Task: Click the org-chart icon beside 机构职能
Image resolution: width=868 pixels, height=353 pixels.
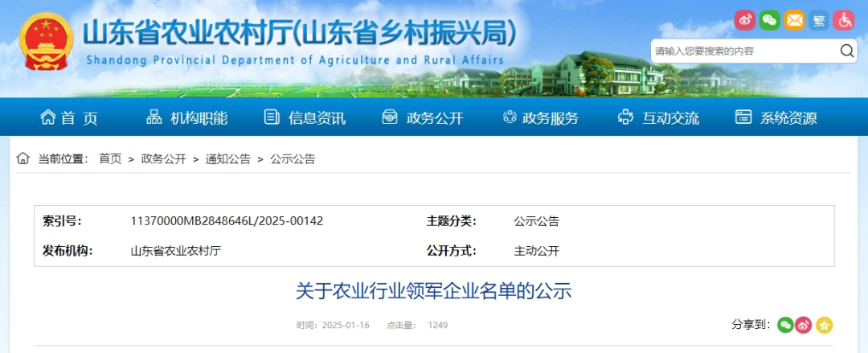Action: [x=154, y=117]
